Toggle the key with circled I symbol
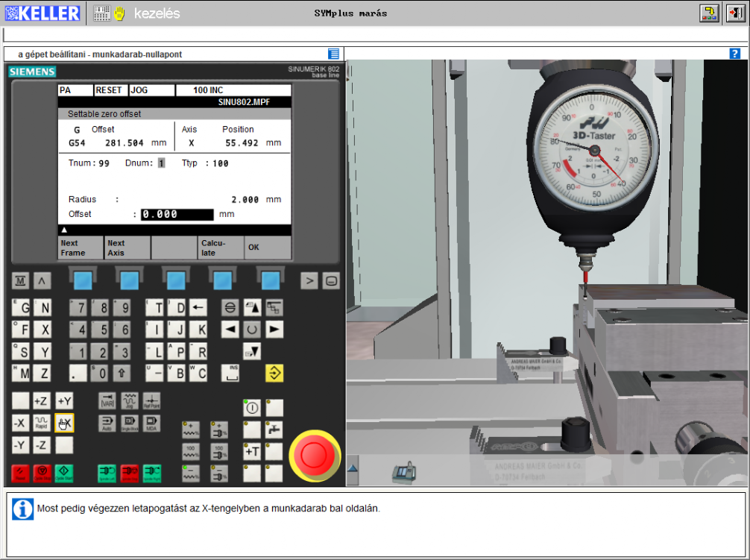This screenshot has height=560, width=750. point(252,407)
